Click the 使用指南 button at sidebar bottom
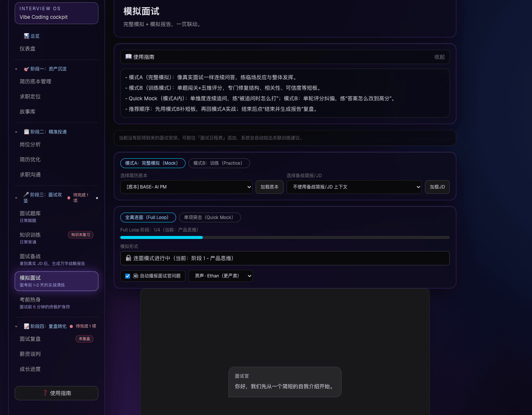The width and height of the screenshot is (532, 415). click(57, 393)
